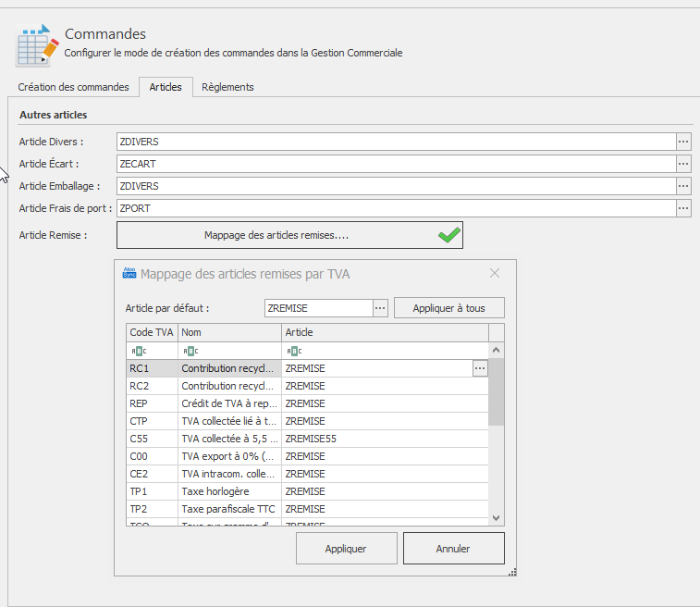Select the C00 row code cell
Image resolution: width=700 pixels, height=607 pixels.
coord(152,456)
